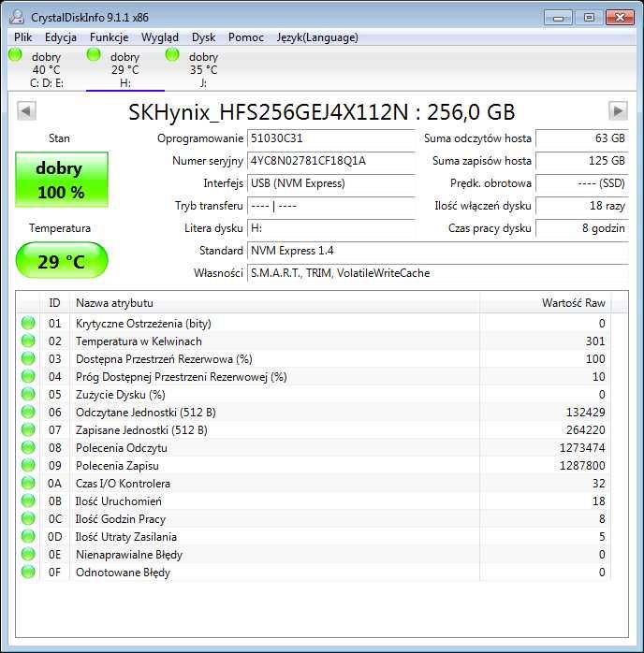The image size is (644, 653).
Task: Select the Zużycie Dysku (%) attribute name
Action: (121, 395)
